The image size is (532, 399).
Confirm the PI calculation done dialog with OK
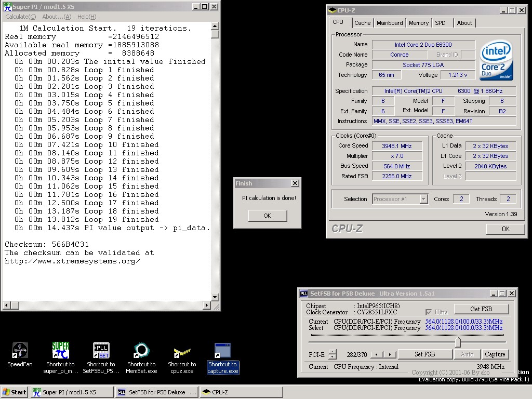[x=268, y=216]
